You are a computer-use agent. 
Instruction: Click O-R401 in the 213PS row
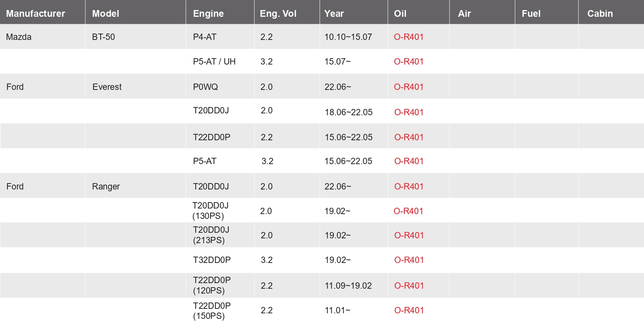click(x=409, y=235)
